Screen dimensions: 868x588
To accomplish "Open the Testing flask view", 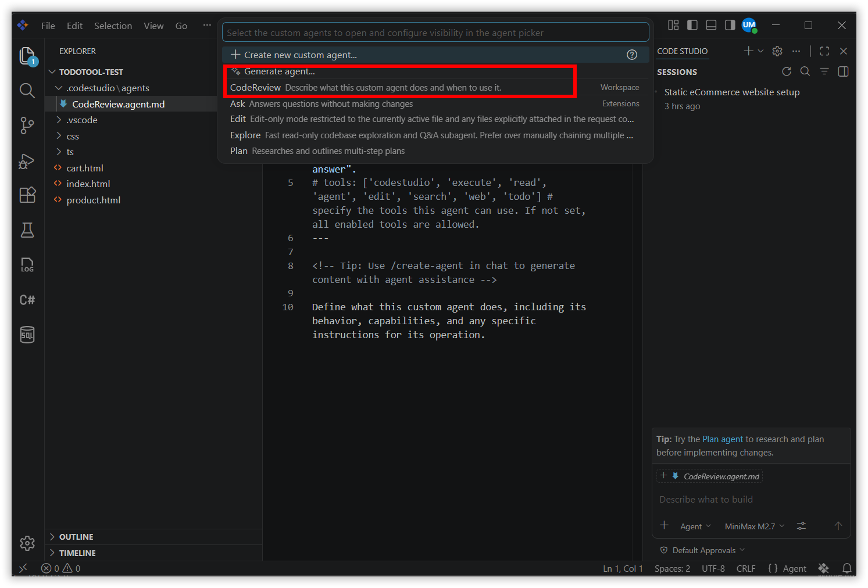I will tap(27, 230).
